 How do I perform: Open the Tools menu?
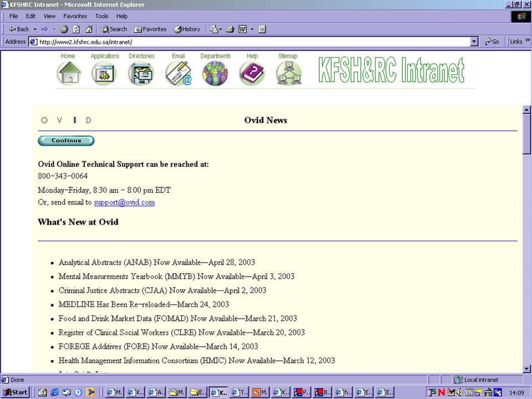coord(101,16)
